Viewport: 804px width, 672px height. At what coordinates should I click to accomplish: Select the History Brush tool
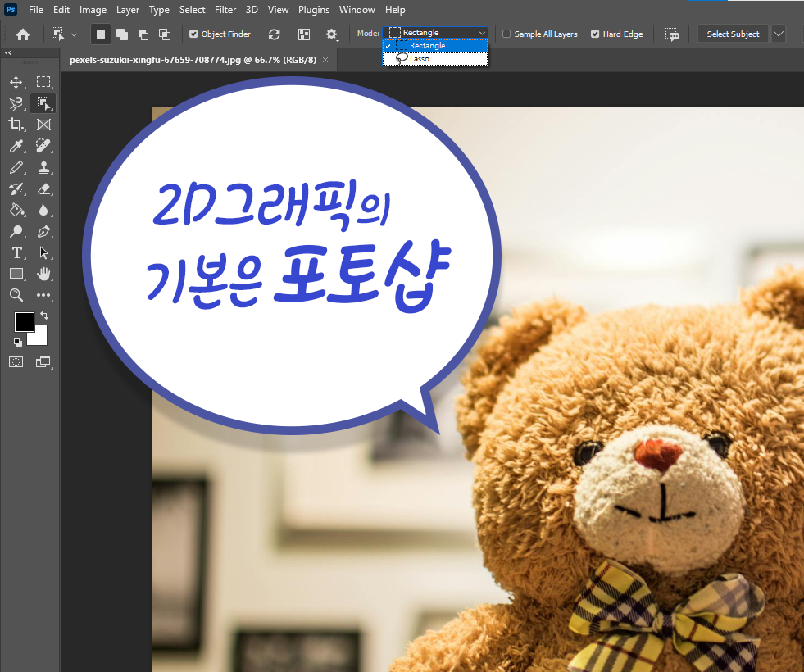click(16, 189)
